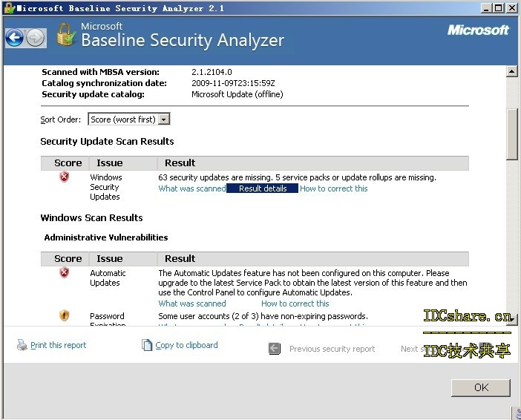Screen dimensions: 521x420
Task: Click the OK button
Action: [481, 387]
